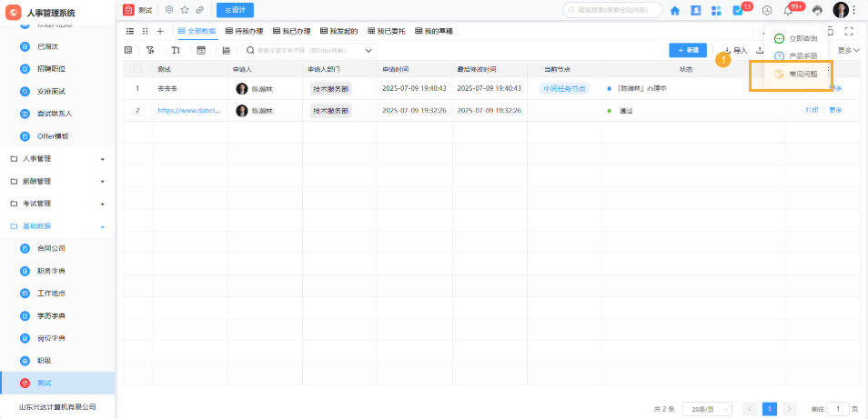Click the customer support headset icon
This screenshot has width=868, height=419.
[x=817, y=10]
